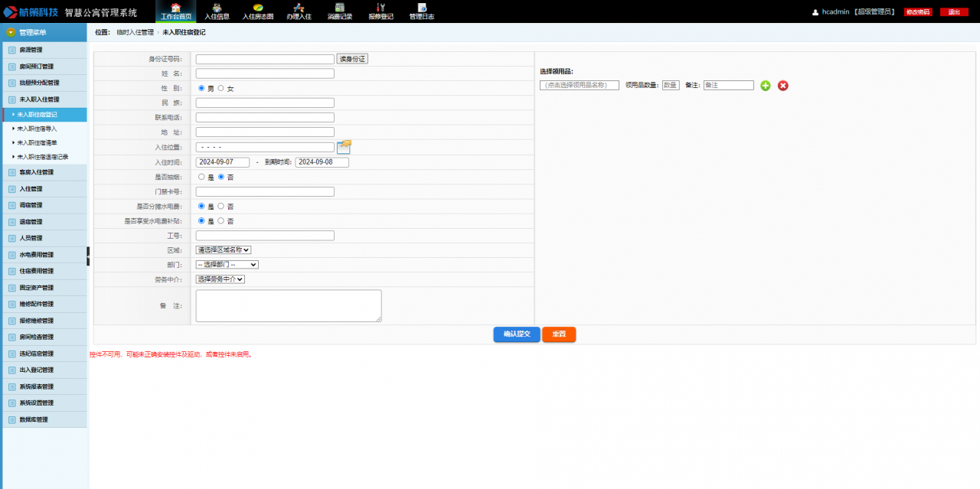This screenshot has height=489, width=980.
Task: Open the 劳务中介 agency dropdown
Action: pyautogui.click(x=220, y=279)
